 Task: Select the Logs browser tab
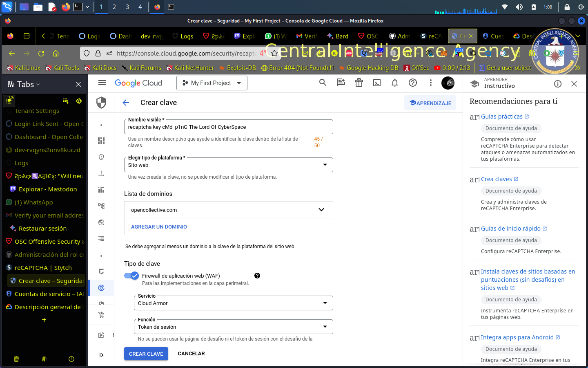point(183,36)
